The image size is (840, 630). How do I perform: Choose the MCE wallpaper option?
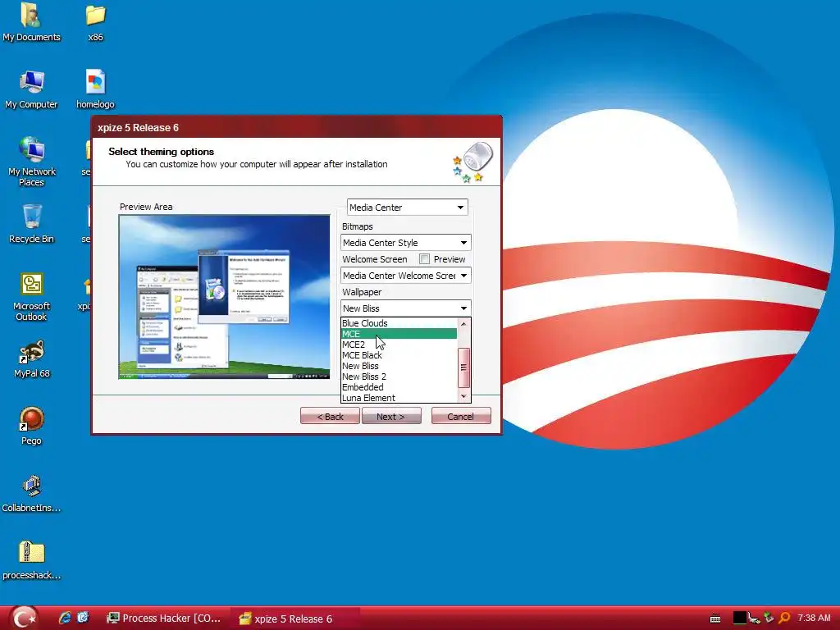pyautogui.click(x=399, y=334)
